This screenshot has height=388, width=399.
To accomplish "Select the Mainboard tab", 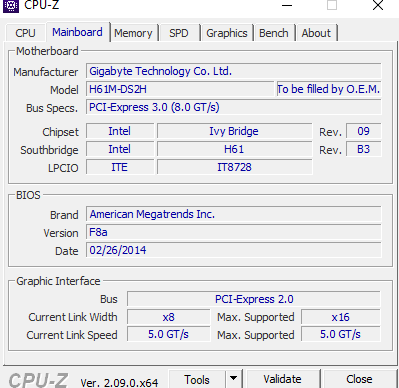I will pos(78,32).
